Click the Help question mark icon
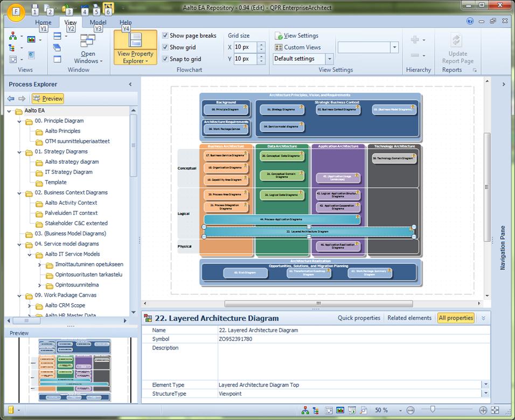This screenshot has width=515, height=420. pyautogui.click(x=470, y=21)
